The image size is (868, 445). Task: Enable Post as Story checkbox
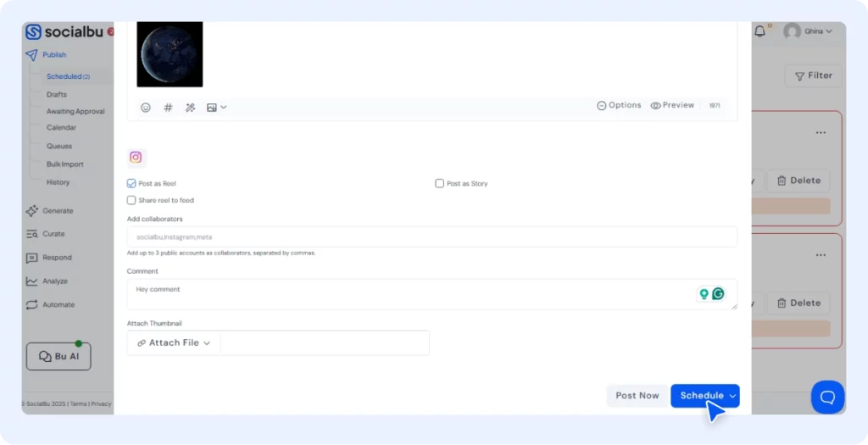(x=440, y=183)
